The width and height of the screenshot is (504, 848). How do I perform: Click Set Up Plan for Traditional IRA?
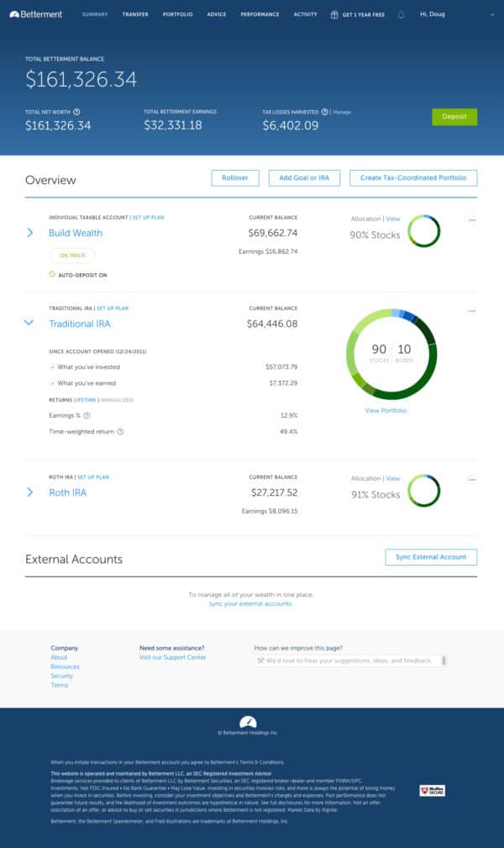coord(113,308)
